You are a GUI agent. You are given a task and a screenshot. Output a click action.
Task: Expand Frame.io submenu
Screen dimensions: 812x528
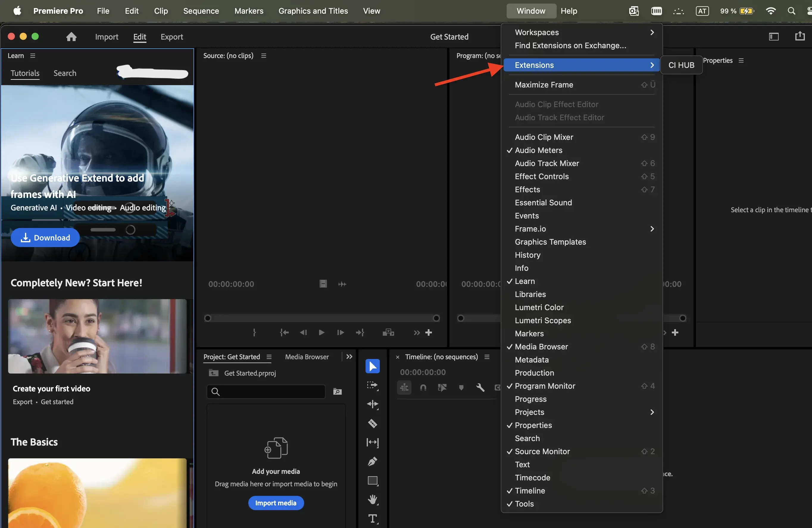[582, 229]
